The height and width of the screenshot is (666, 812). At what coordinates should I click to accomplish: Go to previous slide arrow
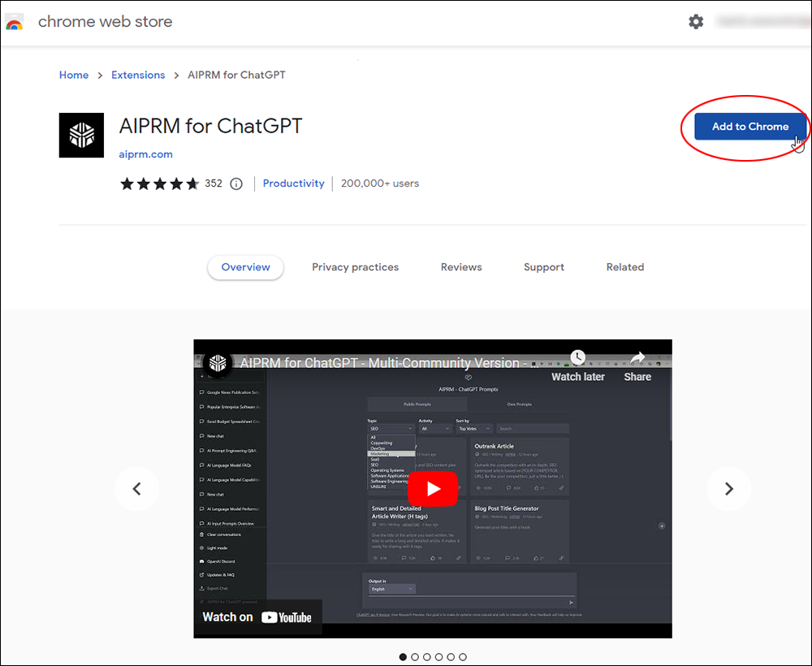click(x=136, y=488)
